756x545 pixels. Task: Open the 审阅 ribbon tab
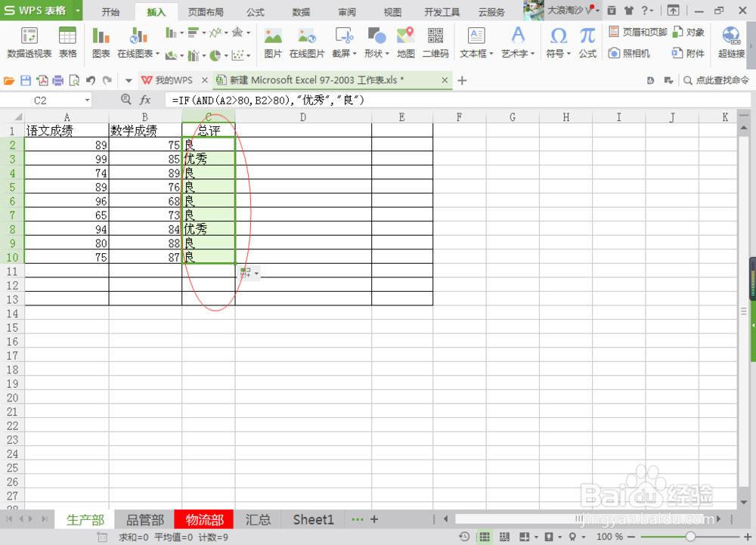coord(347,12)
